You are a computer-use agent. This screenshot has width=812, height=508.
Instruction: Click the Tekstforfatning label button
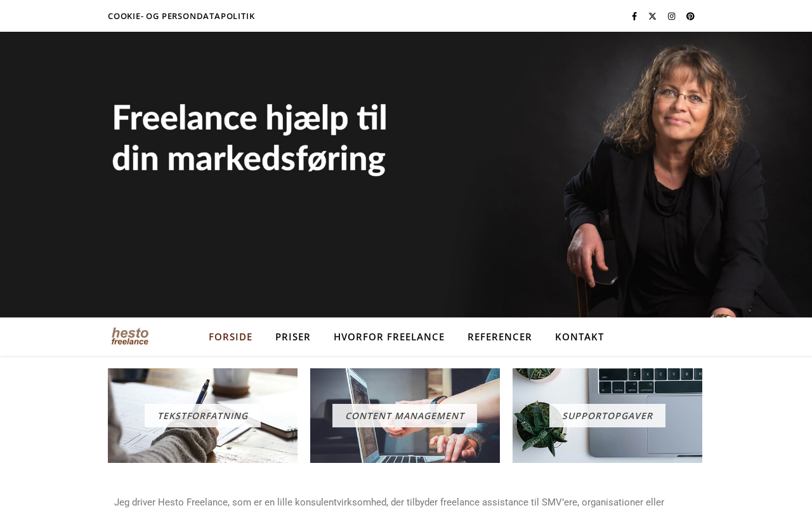click(202, 416)
